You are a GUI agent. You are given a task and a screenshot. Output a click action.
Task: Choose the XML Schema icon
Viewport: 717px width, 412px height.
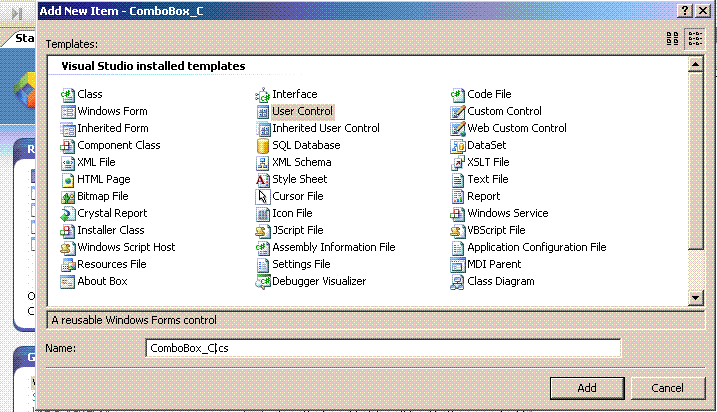click(262, 162)
